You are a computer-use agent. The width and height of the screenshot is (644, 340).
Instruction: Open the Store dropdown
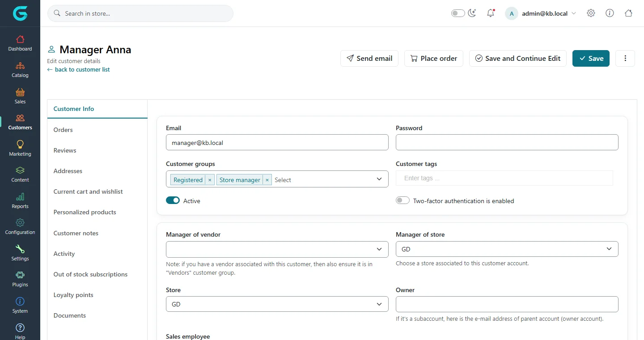[277, 304]
